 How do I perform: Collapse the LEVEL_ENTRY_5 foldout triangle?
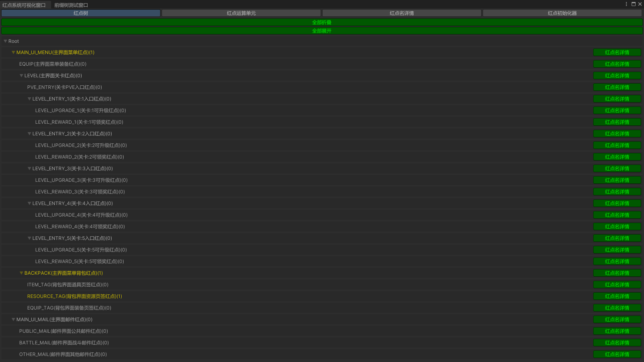tap(30, 238)
